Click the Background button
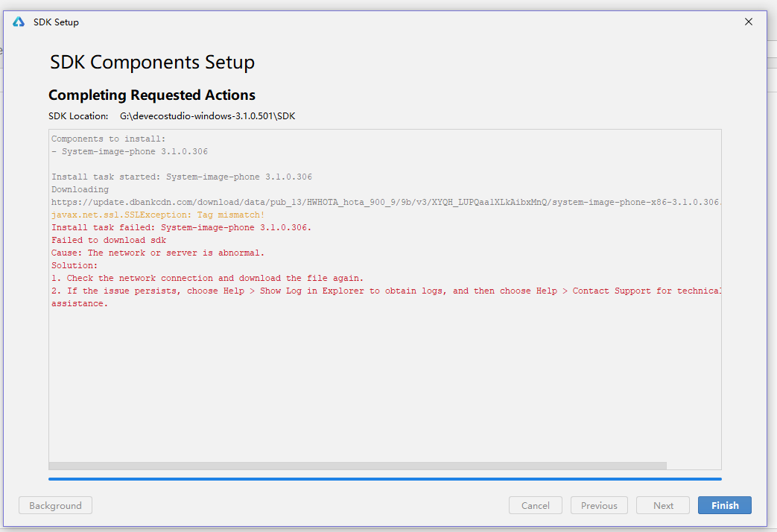Viewport: 777px width, 532px height. coord(55,505)
